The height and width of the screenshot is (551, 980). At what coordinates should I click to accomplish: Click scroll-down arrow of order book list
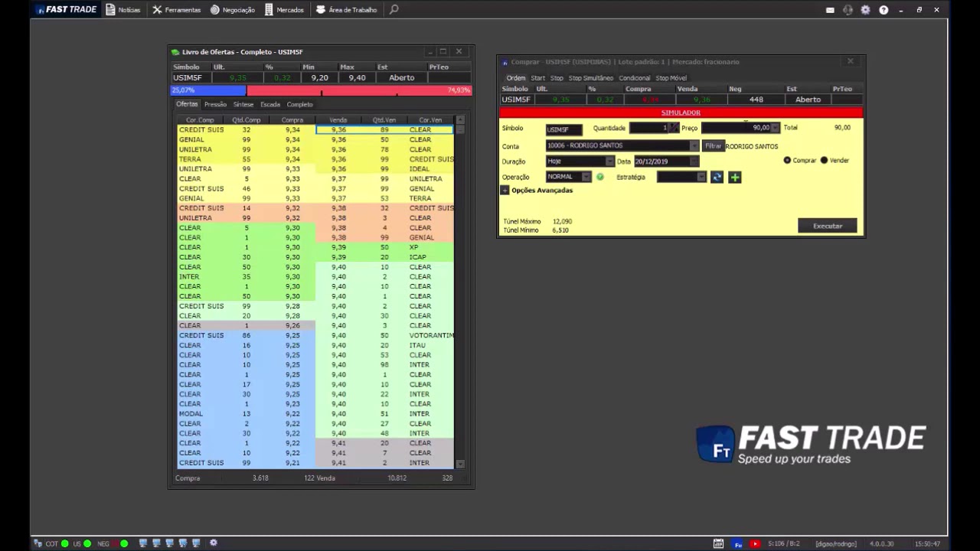click(x=460, y=464)
